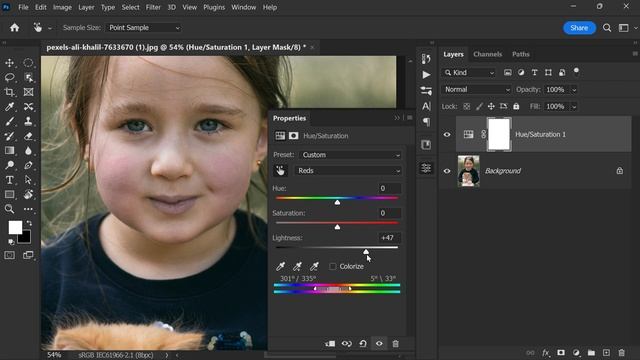The image size is (640, 360).
Task: Select the Path Selection tool
Action: click(x=28, y=180)
